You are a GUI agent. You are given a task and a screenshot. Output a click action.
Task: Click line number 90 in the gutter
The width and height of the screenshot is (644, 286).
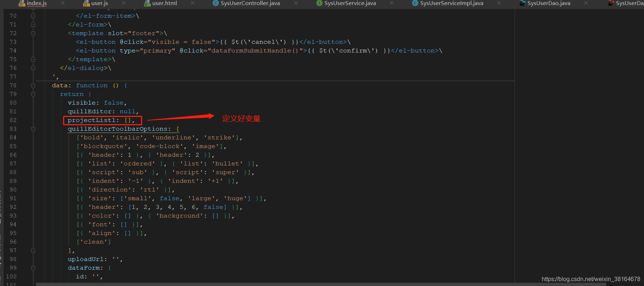13,190
